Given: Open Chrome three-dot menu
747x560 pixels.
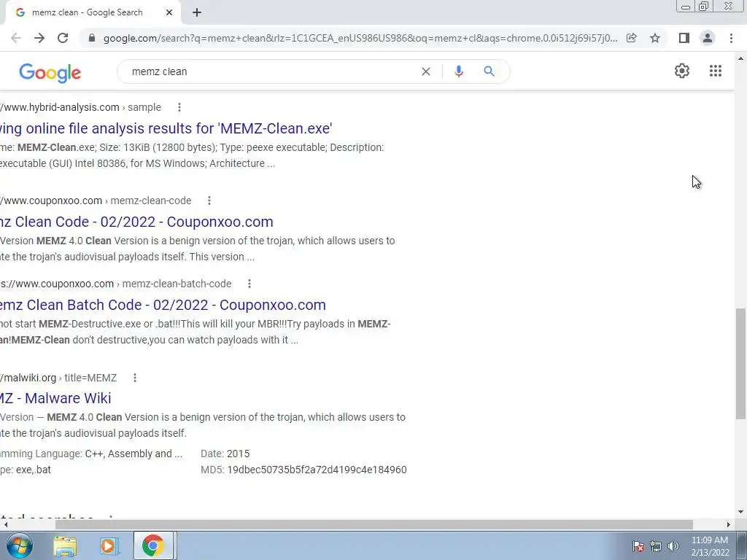Looking at the screenshot, I should click(x=731, y=38).
